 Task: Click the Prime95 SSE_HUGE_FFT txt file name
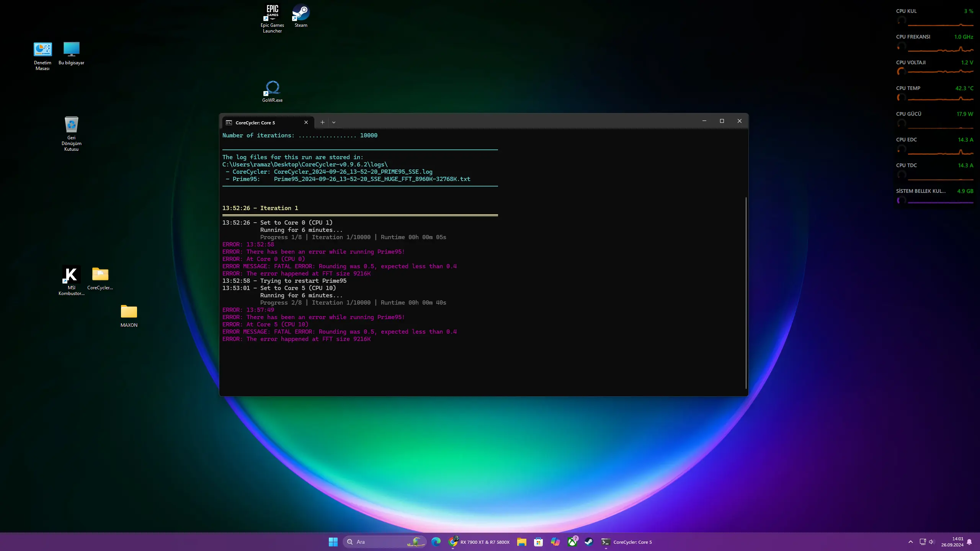point(372,179)
